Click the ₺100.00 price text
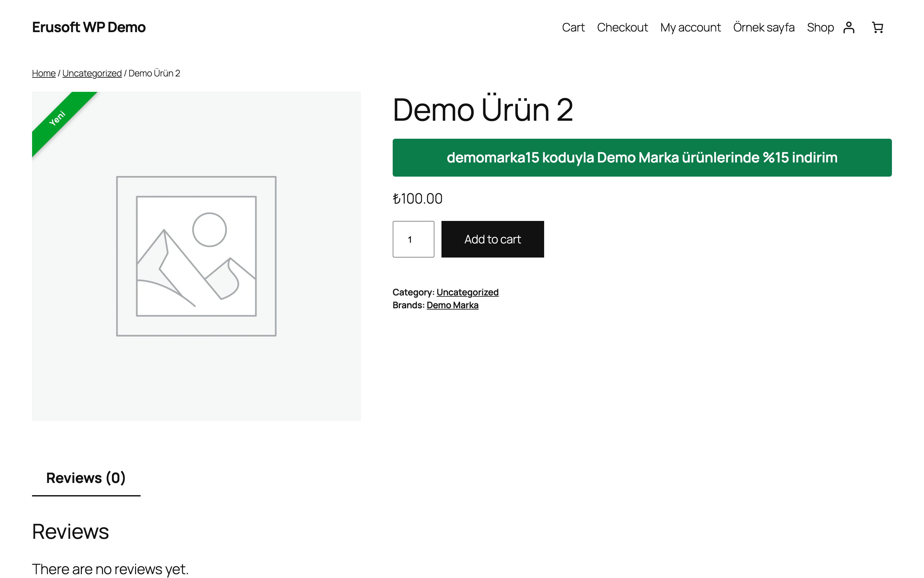This screenshot has height=578, width=924. click(x=417, y=199)
